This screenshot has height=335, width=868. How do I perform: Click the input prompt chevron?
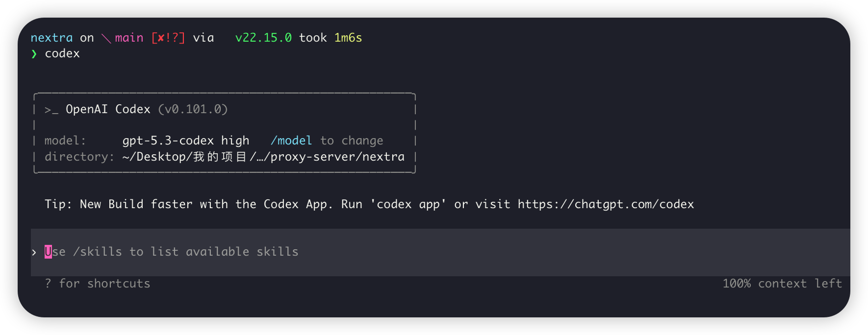click(34, 252)
